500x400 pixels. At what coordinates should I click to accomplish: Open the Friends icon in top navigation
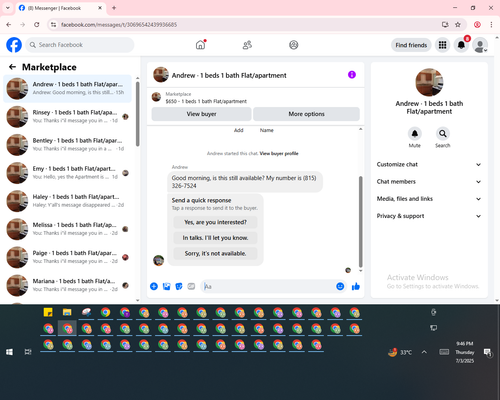[247, 45]
